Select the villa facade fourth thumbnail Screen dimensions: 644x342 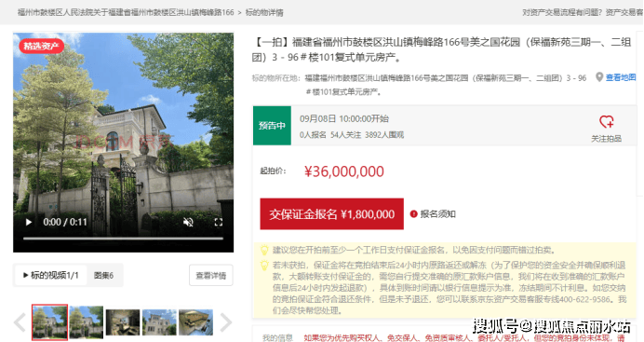(x=159, y=322)
